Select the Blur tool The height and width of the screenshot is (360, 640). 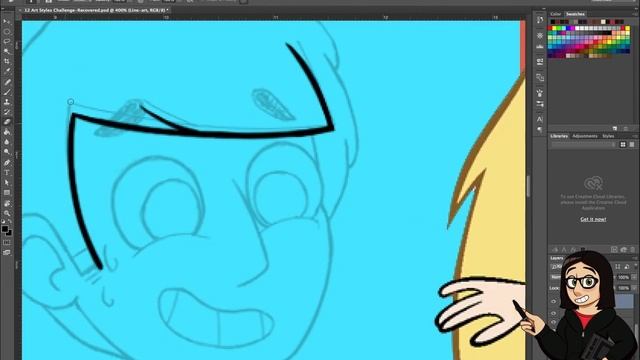click(7, 142)
